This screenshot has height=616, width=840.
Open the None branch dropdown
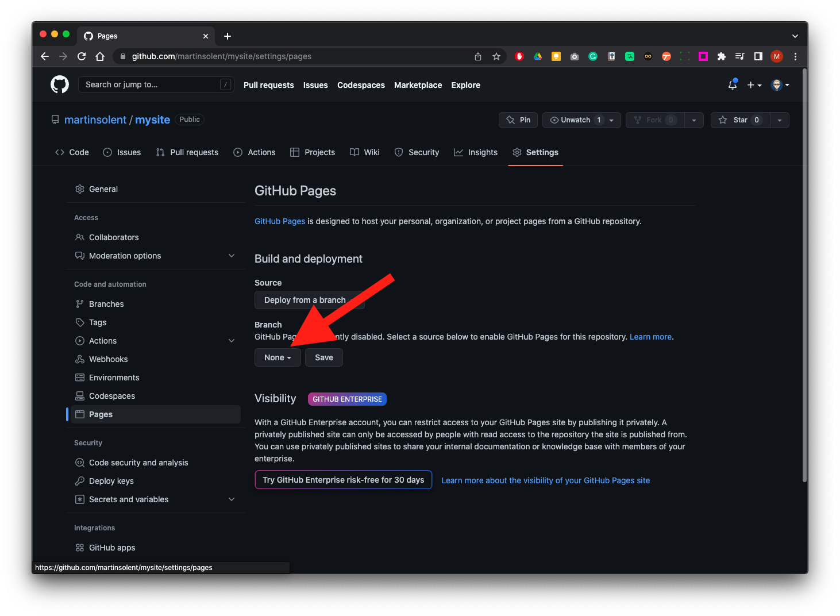[278, 357]
